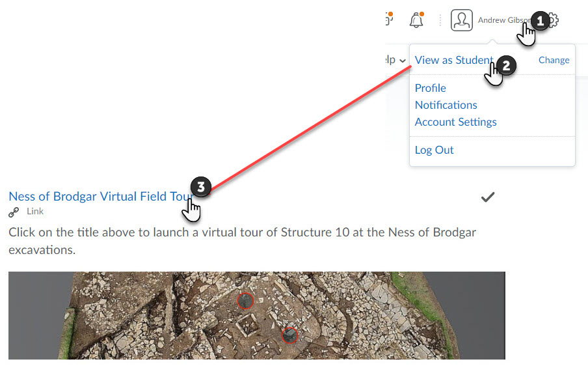Select Notifications in the user menu

coord(446,105)
